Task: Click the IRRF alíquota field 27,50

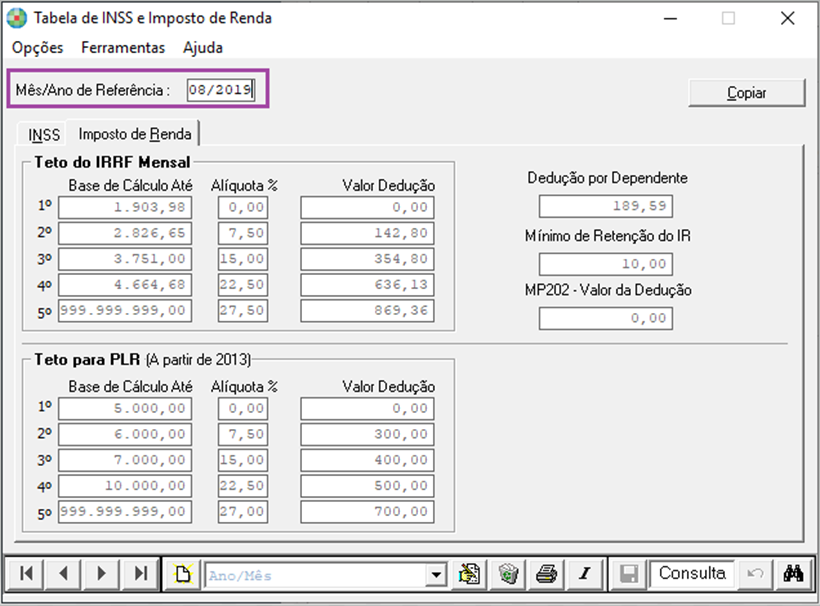Action: coord(243,311)
